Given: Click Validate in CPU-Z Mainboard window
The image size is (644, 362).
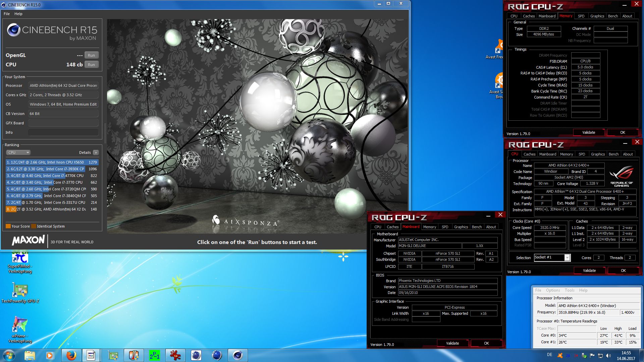Looking at the screenshot, I should pyautogui.click(x=452, y=343).
